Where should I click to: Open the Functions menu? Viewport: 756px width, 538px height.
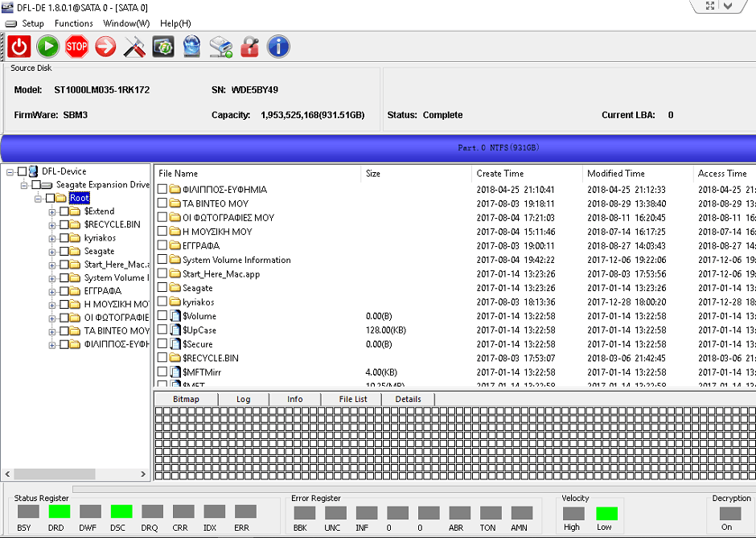pyautogui.click(x=73, y=23)
